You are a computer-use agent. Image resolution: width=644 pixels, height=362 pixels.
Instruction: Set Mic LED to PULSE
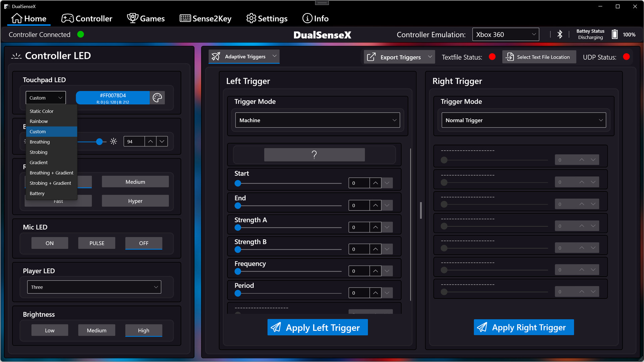coord(97,243)
